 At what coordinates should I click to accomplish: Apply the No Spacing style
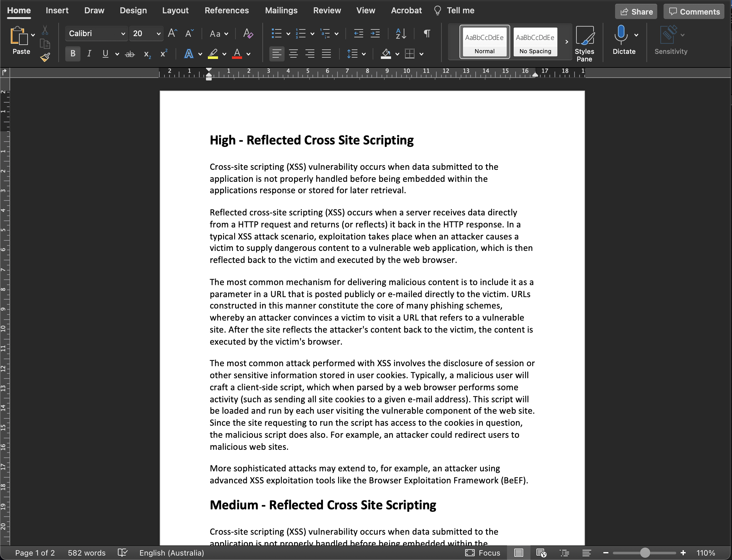click(x=535, y=42)
